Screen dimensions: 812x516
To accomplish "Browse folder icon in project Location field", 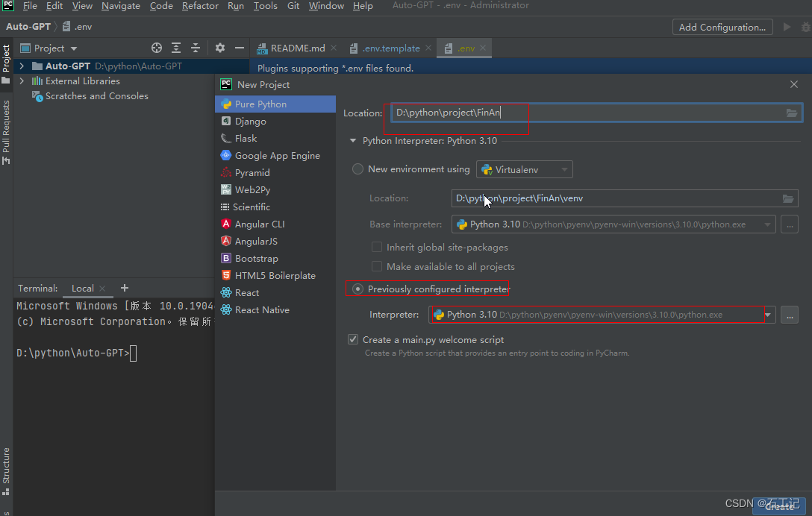I will click(792, 113).
